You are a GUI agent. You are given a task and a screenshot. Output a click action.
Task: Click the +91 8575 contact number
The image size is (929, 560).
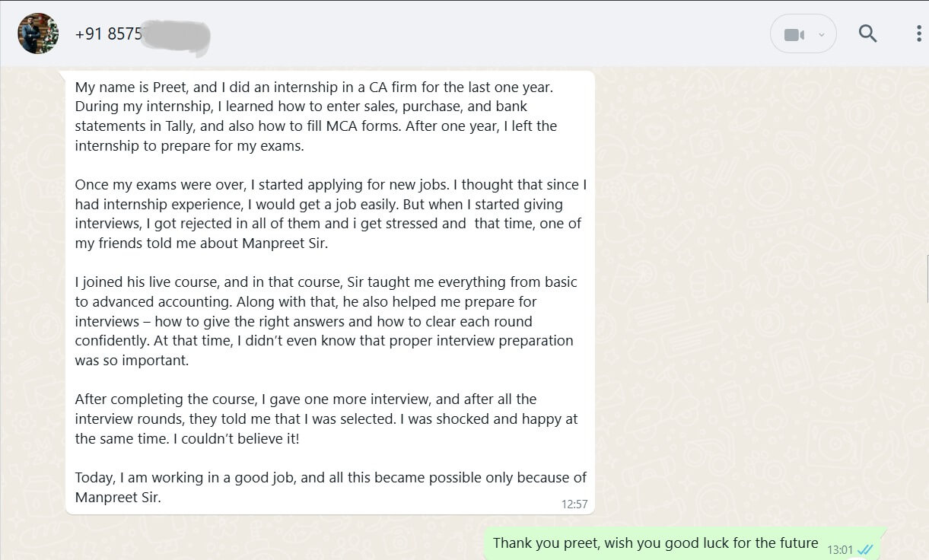click(x=108, y=34)
